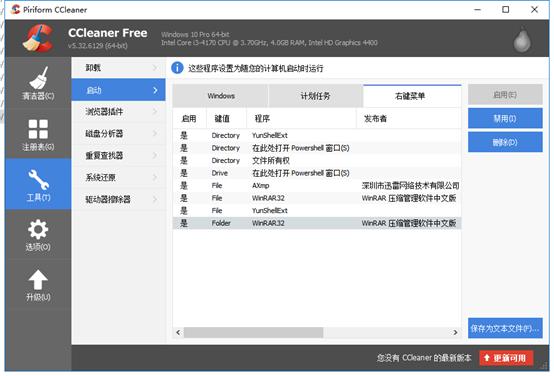This screenshot has width=554, height=376.
Task: Open the Registry (注册表) section
Action: click(38, 134)
